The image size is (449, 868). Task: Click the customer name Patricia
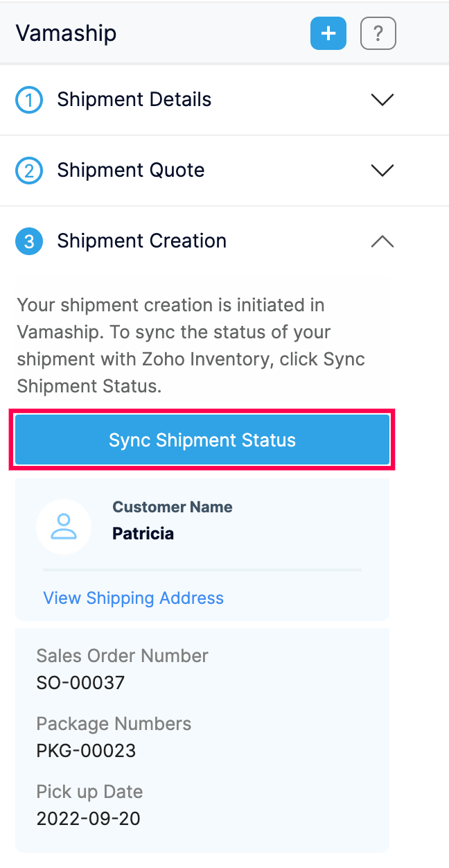pos(143,534)
